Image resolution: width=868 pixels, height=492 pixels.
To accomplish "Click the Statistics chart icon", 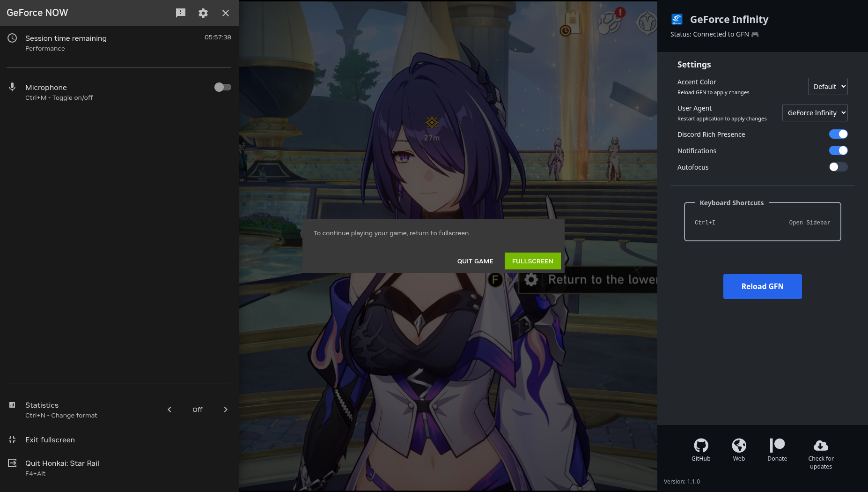I will point(12,405).
